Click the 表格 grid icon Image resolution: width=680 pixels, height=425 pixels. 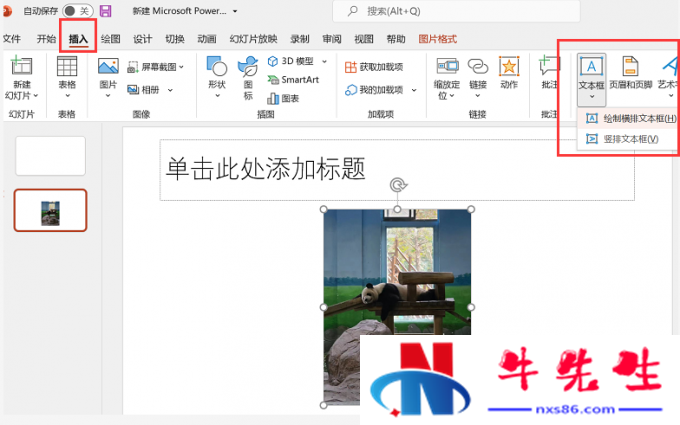click(67, 66)
